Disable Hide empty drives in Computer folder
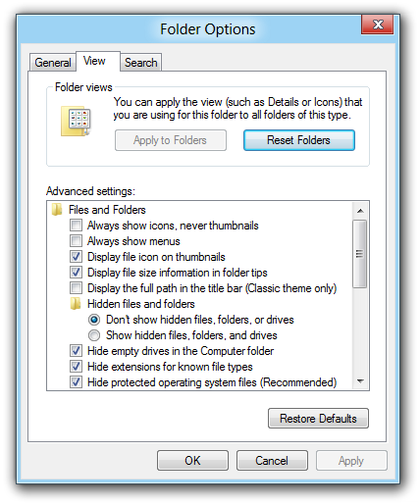 click(x=76, y=351)
